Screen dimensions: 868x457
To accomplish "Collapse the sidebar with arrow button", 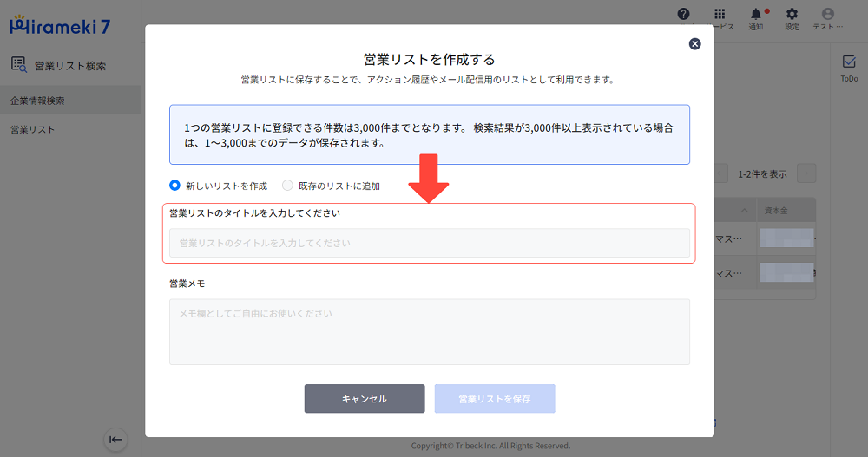I will click(x=115, y=440).
